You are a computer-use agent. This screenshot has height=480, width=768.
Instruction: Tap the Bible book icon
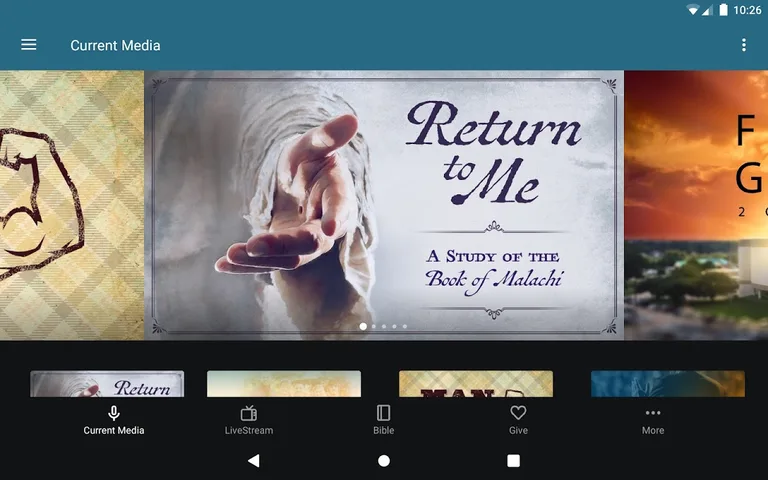point(384,413)
